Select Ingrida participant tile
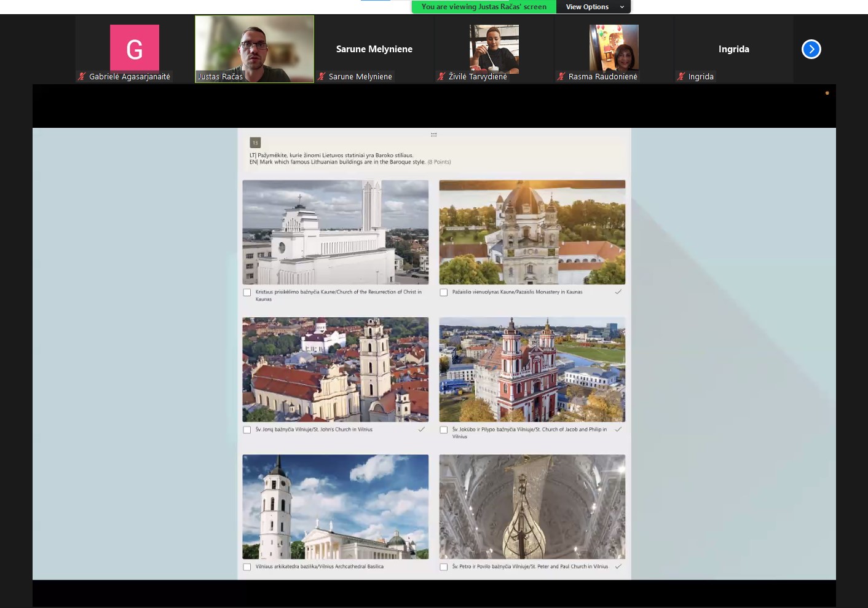Viewport: 868px width, 608px height. click(734, 49)
